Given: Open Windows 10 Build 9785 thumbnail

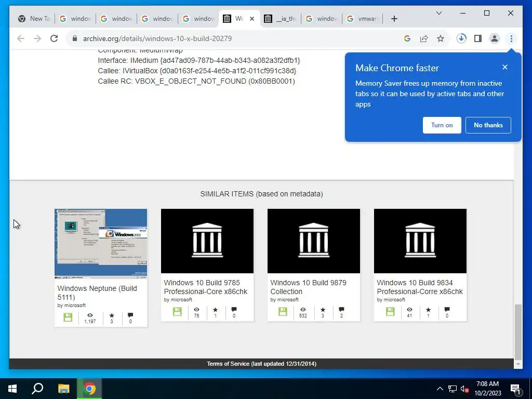Looking at the screenshot, I should pyautogui.click(x=207, y=241).
